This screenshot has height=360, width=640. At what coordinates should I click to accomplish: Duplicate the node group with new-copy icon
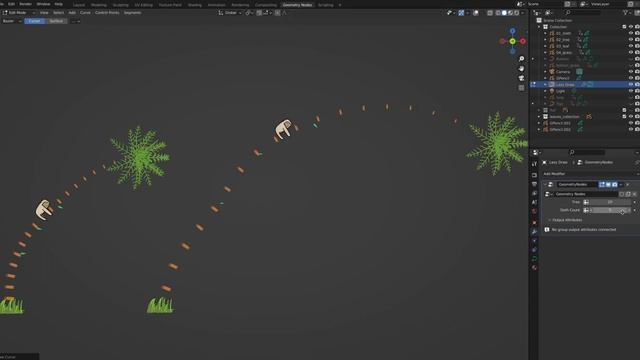pyautogui.click(x=628, y=194)
